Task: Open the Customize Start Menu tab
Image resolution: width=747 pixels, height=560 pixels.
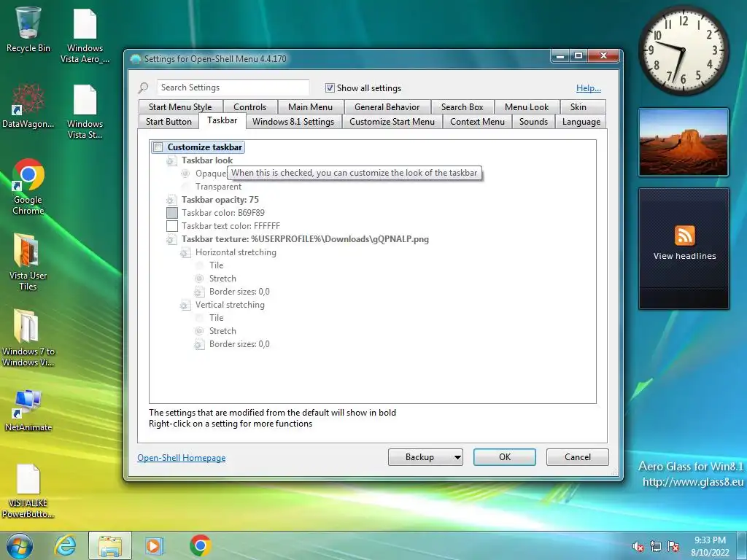Action: [x=392, y=122]
